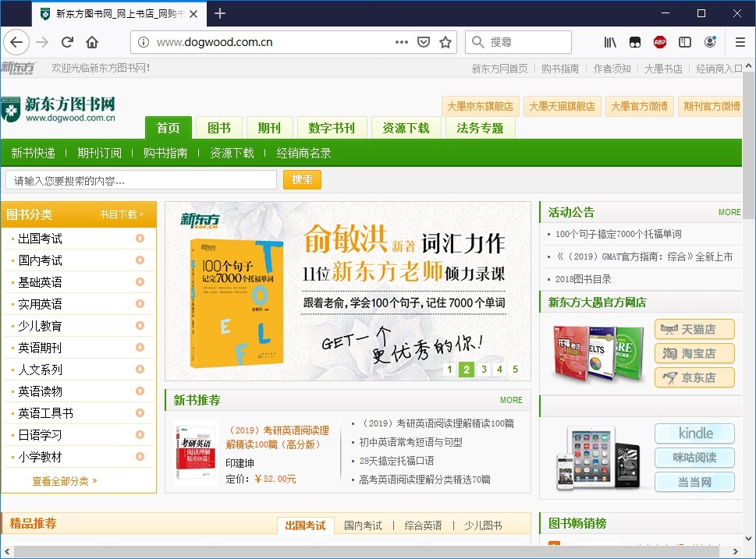
Task: Open the Firefox hamburger menu
Action: tap(740, 42)
